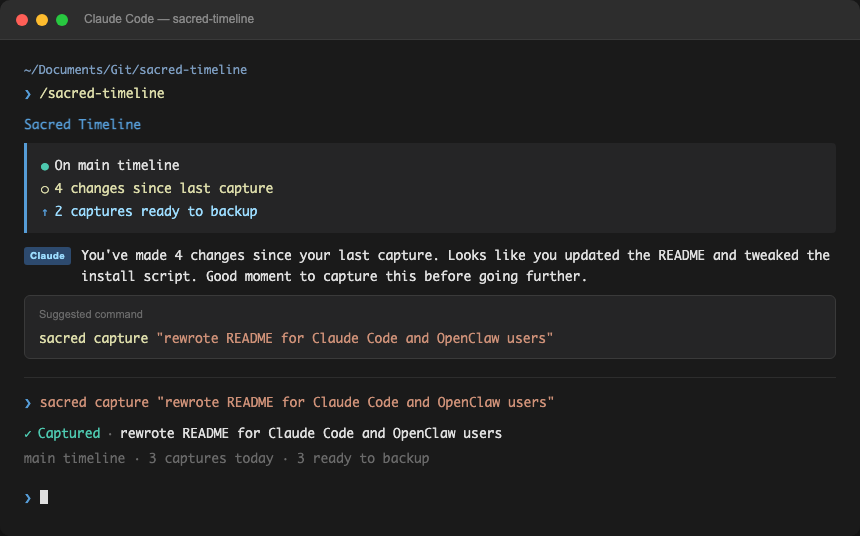860x536 pixels.
Task: Click the capture message 'rewrote README for Claude Code' after Captured
Action: (311, 433)
